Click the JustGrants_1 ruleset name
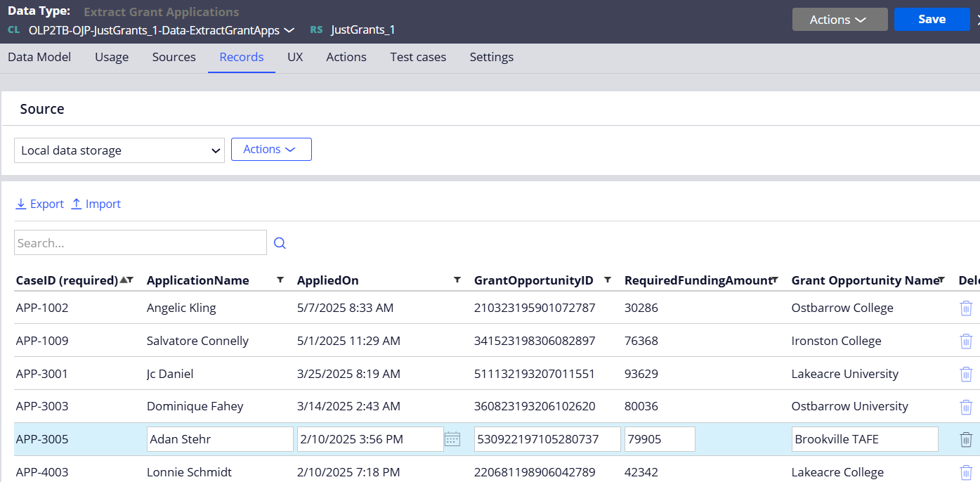Screen dimensions: 980x482 (363, 30)
